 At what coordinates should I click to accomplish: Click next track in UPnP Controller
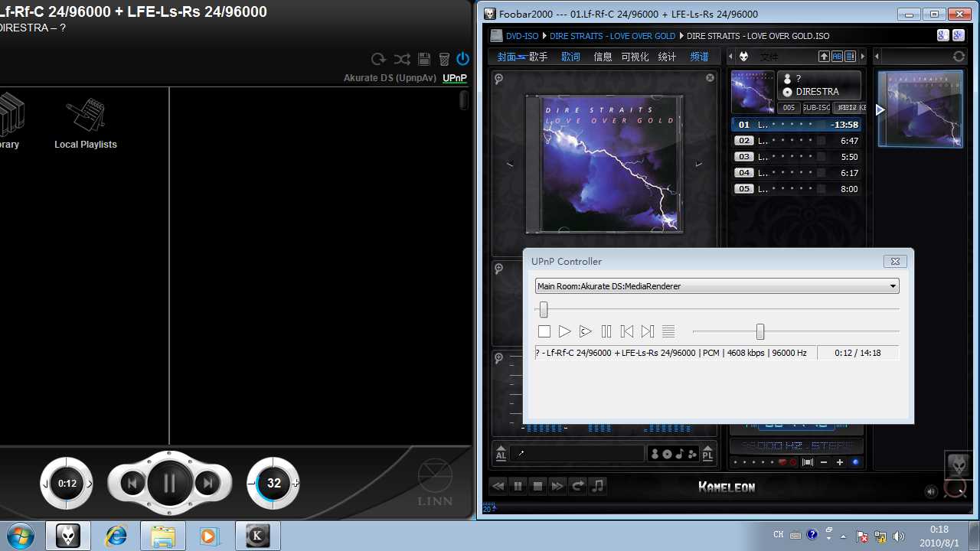point(648,331)
